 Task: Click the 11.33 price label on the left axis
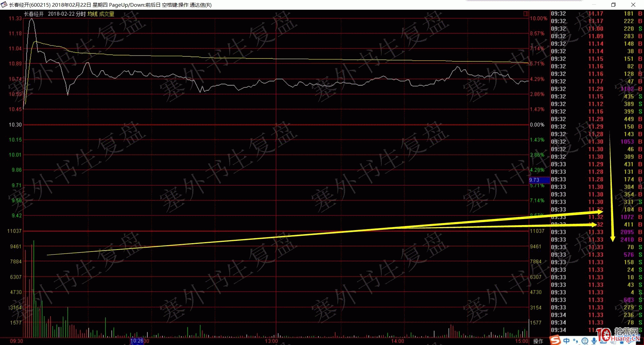(x=15, y=18)
